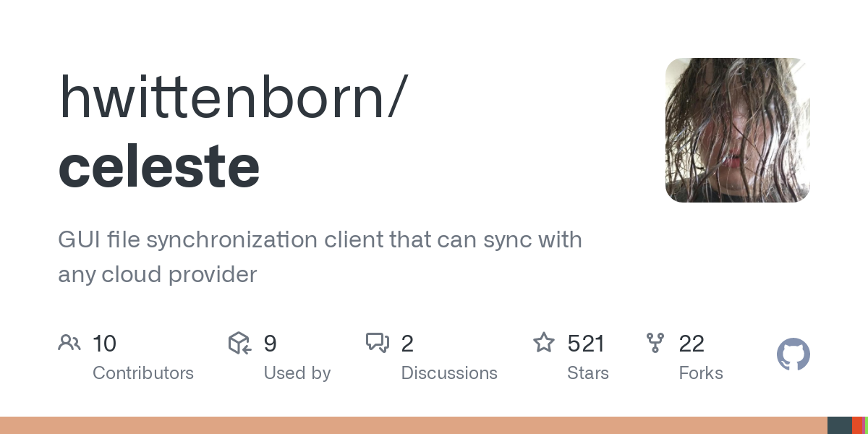Click the 22 forks count
Viewport: 868px width, 434px height.
point(692,344)
